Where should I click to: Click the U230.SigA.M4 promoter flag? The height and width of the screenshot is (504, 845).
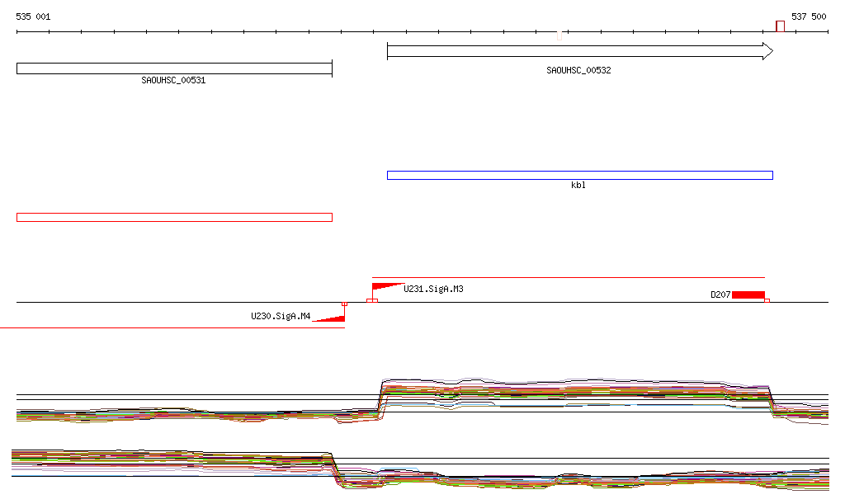328,318
